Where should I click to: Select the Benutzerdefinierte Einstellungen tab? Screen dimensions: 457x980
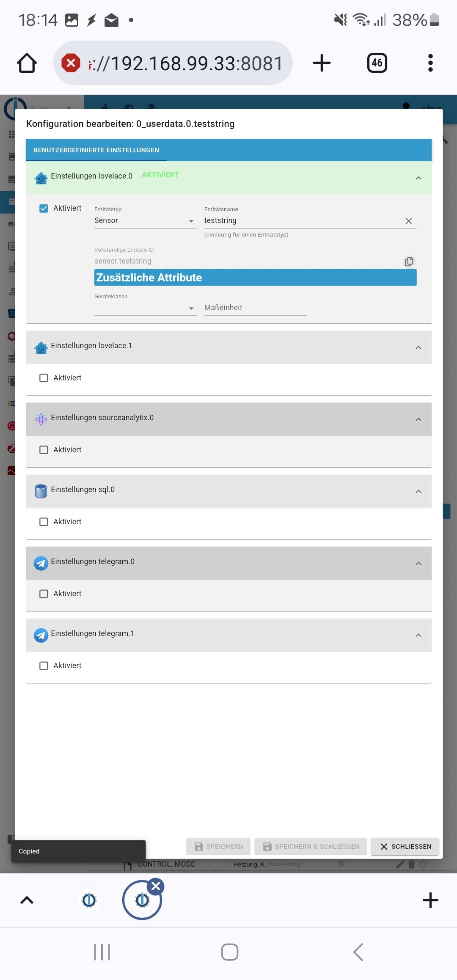[96, 150]
